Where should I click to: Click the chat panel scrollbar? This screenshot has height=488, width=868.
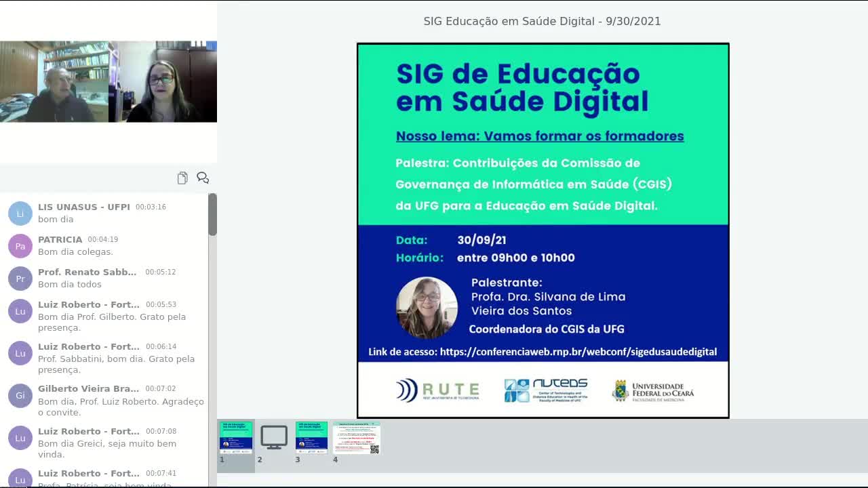click(212, 215)
